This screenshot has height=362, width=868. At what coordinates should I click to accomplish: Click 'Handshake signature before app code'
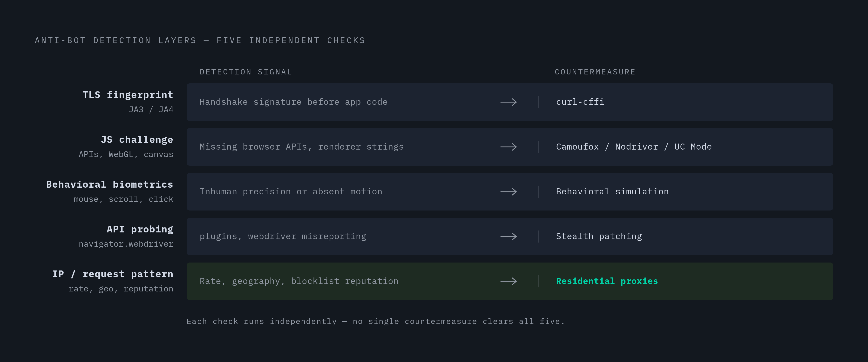293,102
